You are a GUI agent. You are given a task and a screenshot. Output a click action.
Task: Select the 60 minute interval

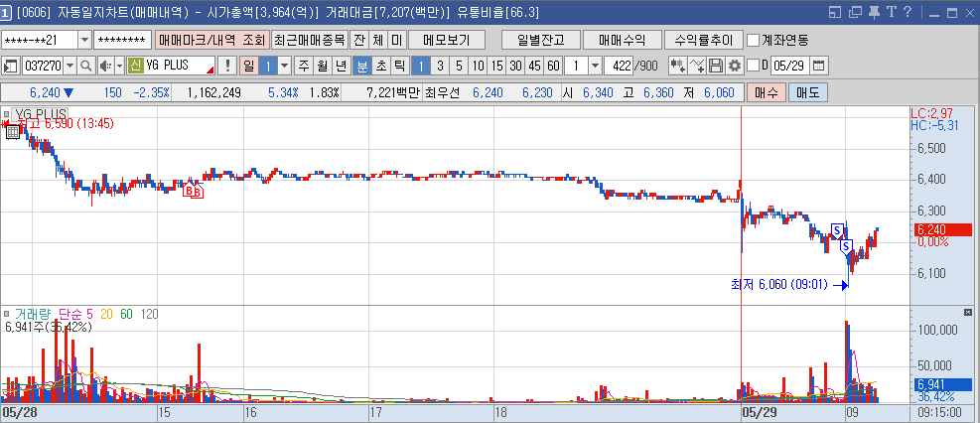click(553, 66)
